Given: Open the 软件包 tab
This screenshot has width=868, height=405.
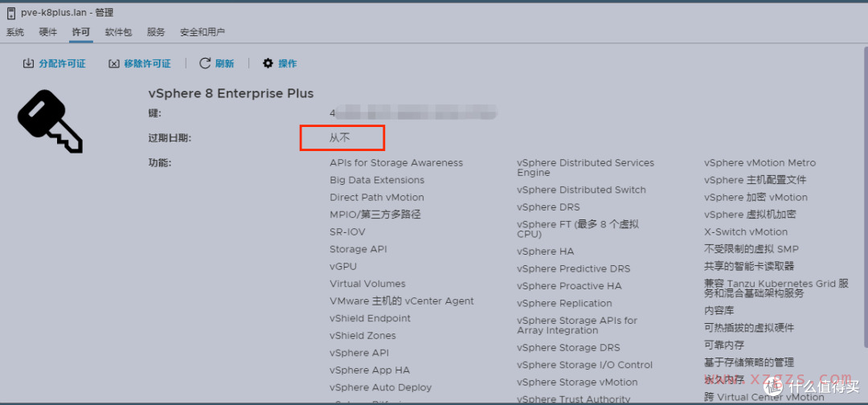Looking at the screenshot, I should (118, 32).
